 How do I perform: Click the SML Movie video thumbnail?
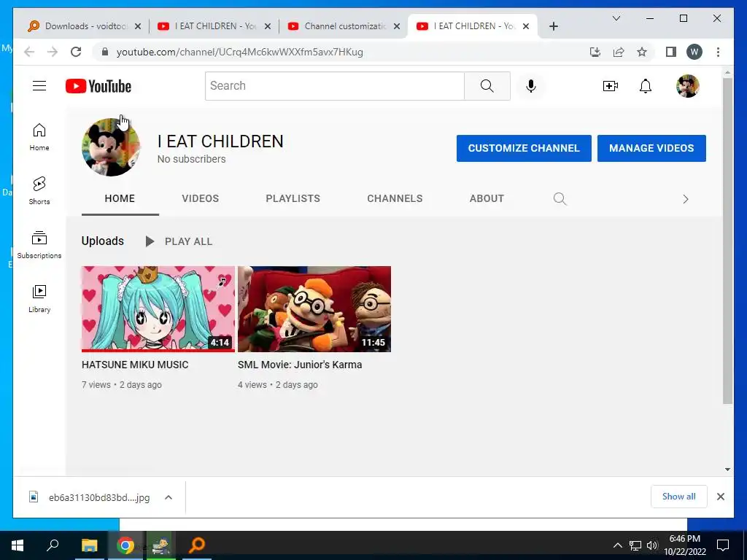pos(314,309)
